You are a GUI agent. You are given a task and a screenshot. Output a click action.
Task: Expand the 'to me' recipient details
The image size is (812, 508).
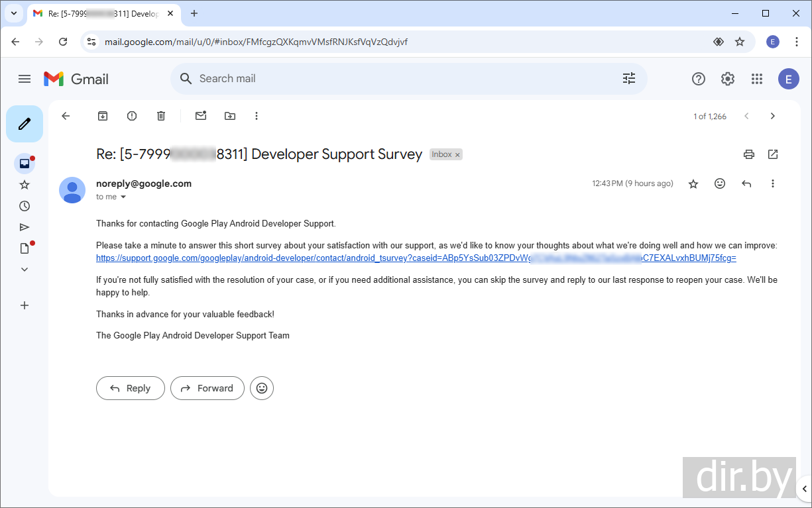123,197
